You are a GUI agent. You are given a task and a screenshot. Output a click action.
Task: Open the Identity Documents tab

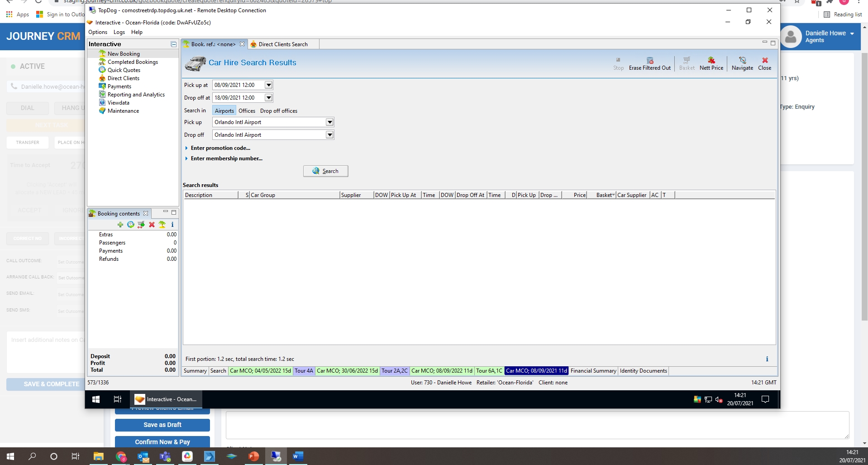(x=643, y=371)
